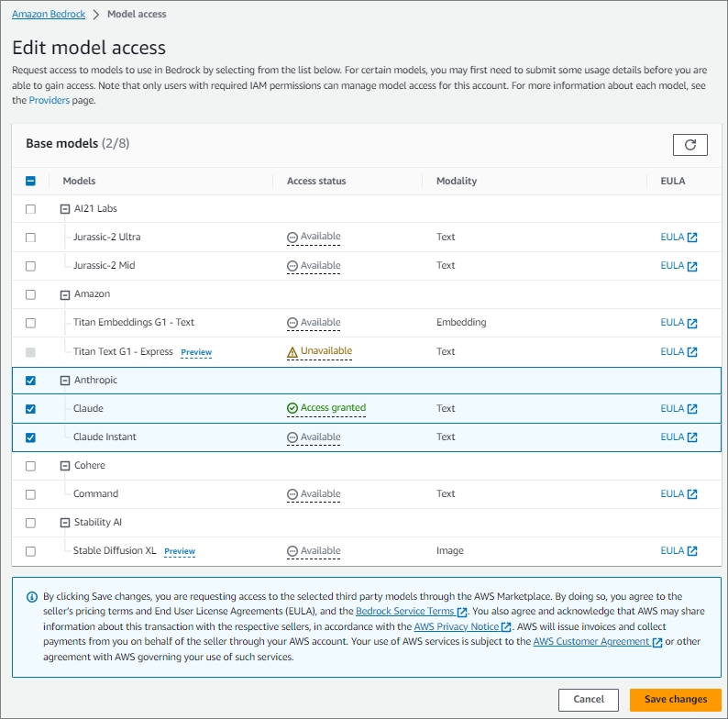Click the Save changes button

tap(676, 700)
